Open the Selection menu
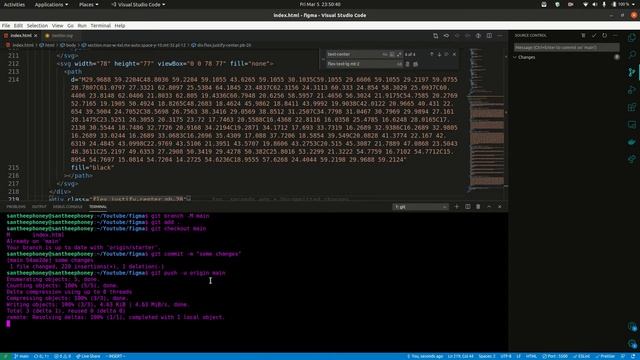 click(x=37, y=26)
